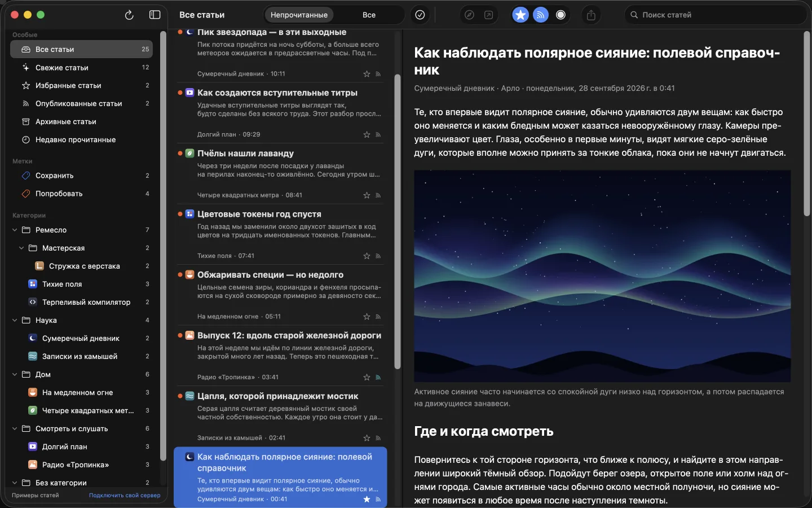Image resolution: width=812 pixels, height=508 pixels.
Task: Open the «Радио «Тропинка»» feed
Action: 81,465
